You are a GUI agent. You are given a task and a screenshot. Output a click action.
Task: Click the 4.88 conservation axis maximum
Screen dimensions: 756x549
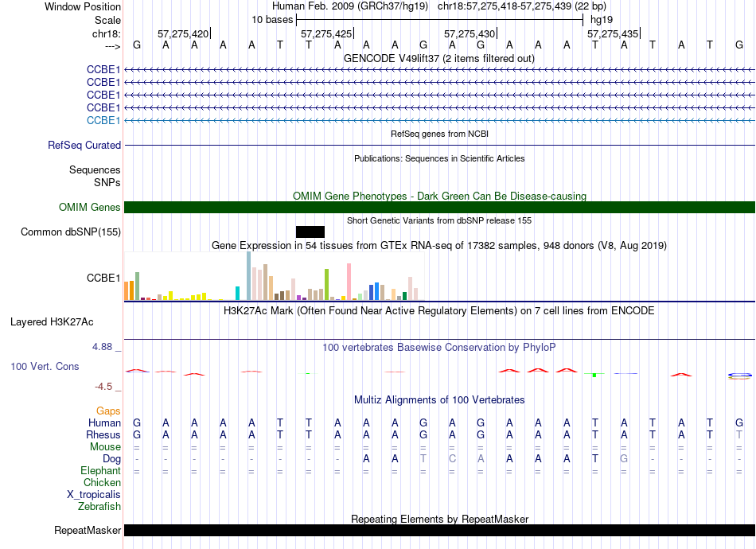tap(102, 347)
